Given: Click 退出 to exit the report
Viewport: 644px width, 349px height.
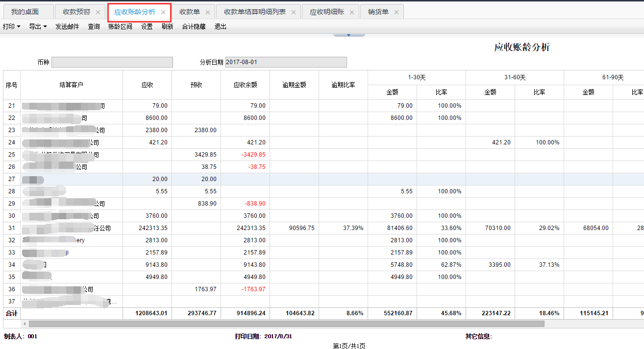Looking at the screenshot, I should [x=221, y=26].
